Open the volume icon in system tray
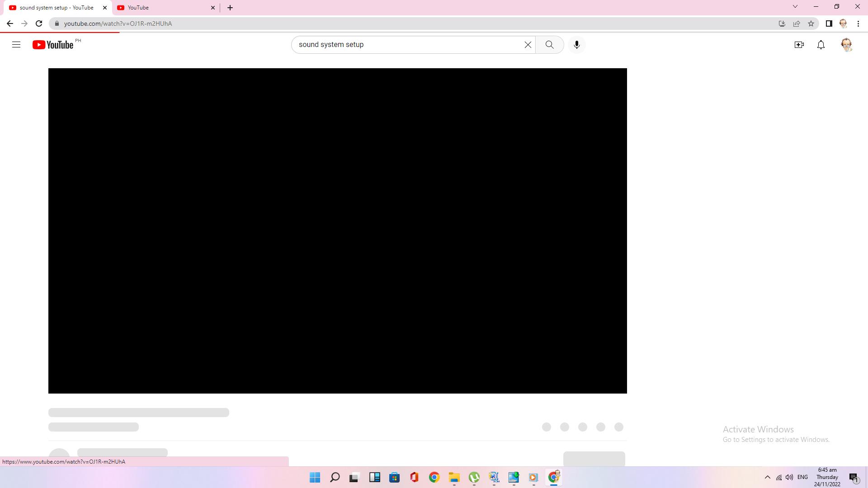Image resolution: width=868 pixels, height=488 pixels. 789,477
